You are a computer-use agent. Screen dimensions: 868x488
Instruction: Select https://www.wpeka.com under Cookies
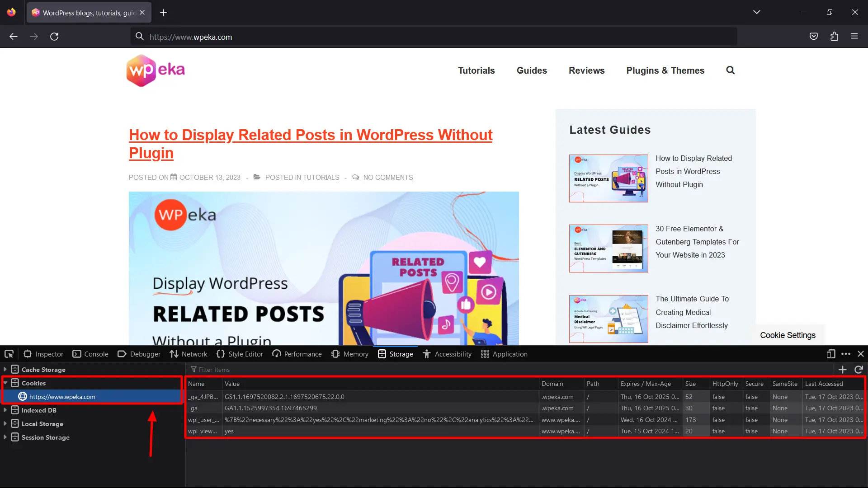click(x=92, y=397)
